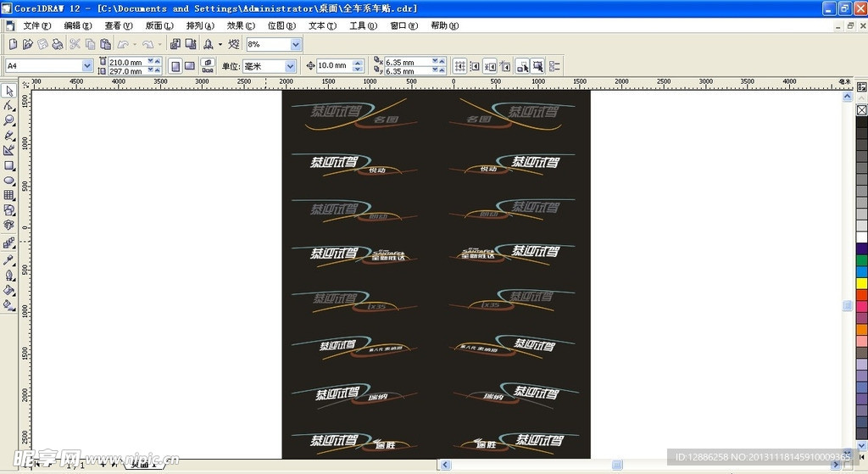Image resolution: width=868 pixels, height=474 pixels.
Task: Select the Ellipse tool
Action: pos(8,181)
